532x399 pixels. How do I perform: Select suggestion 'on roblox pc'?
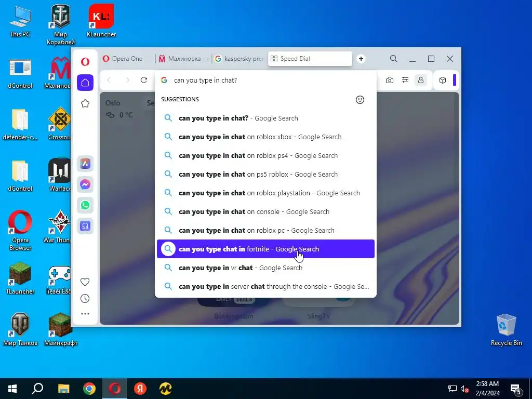point(265,230)
